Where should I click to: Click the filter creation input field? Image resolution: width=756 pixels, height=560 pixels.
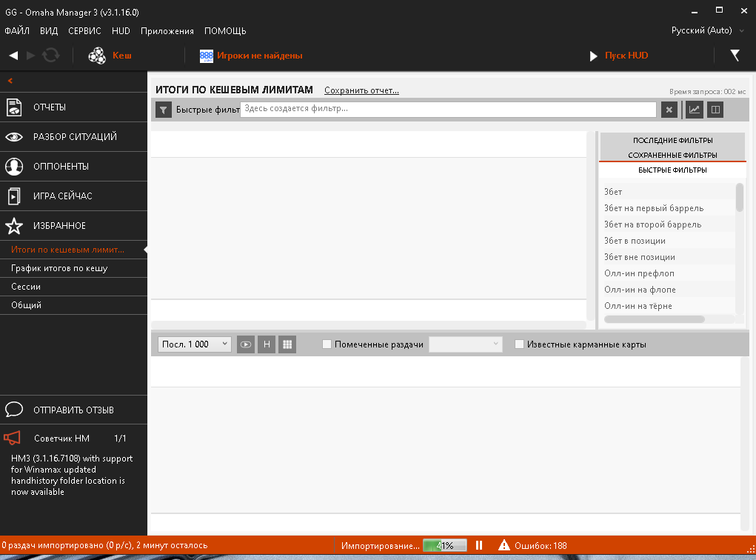click(449, 109)
